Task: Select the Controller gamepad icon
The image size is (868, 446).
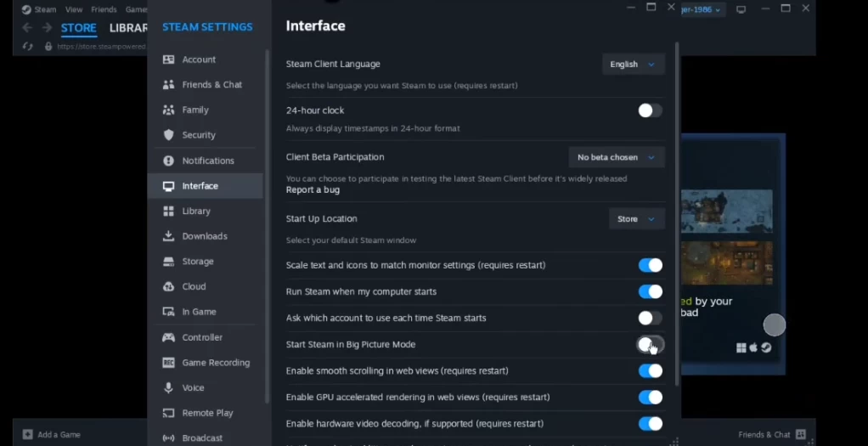Action: coord(168,337)
